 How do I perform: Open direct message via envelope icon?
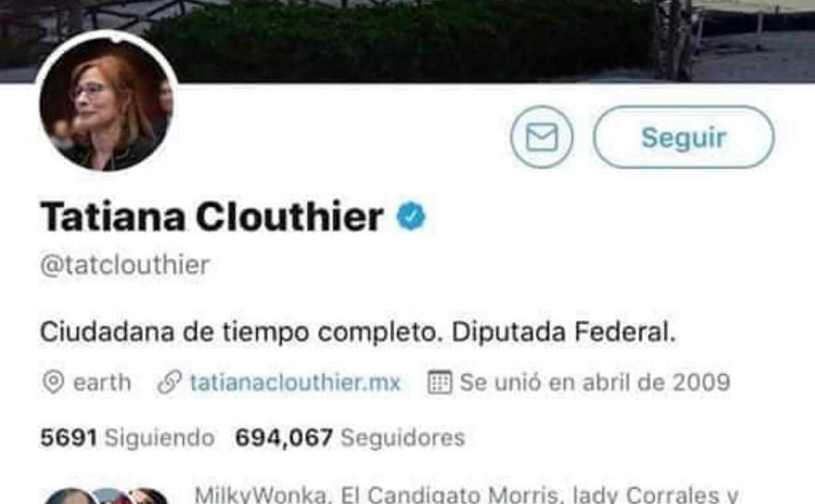541,137
